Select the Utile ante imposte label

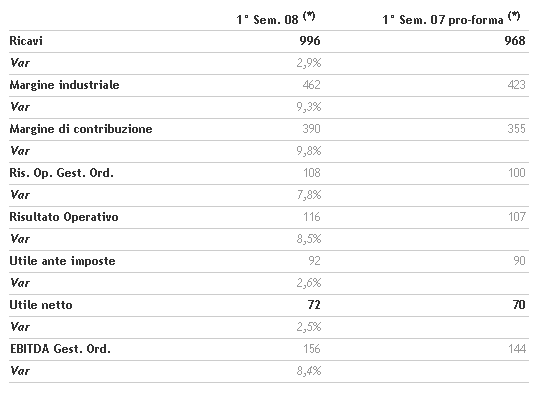click(x=62, y=261)
